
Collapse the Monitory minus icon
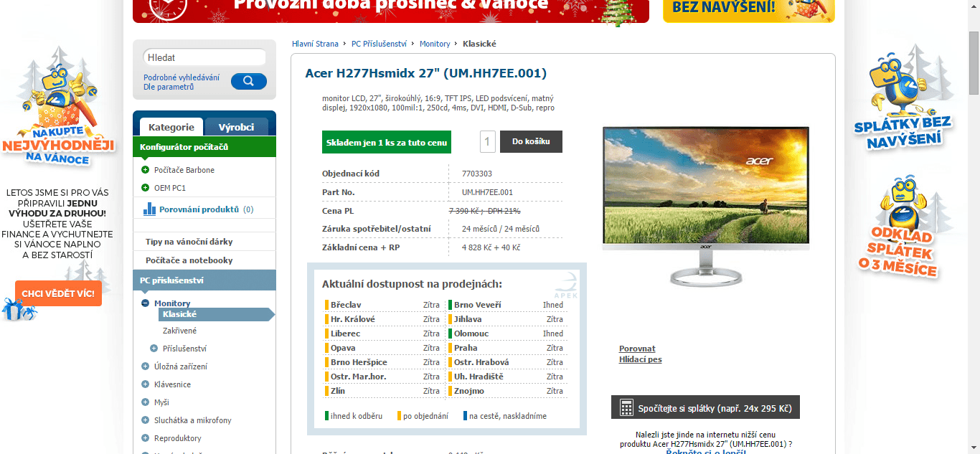(x=146, y=303)
